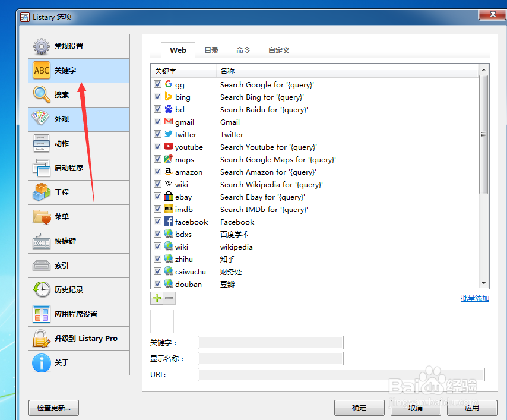Click the minus remove keyword icon
This screenshot has height=420, width=507.
point(169,298)
